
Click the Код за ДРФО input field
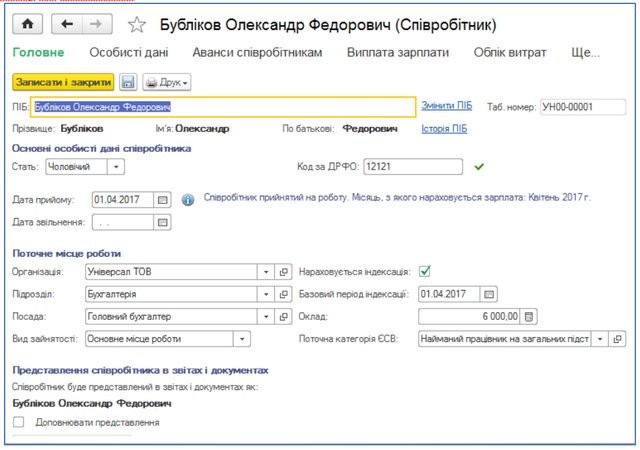coord(412,167)
